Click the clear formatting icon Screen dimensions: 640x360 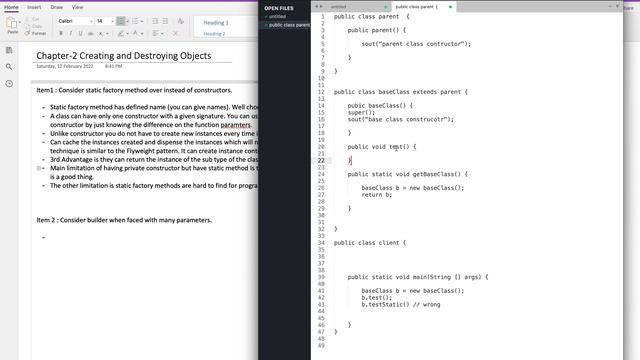pos(180,21)
